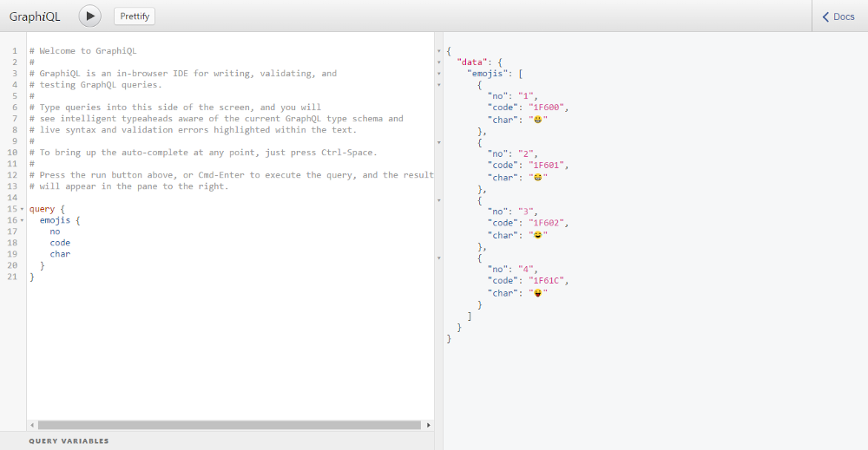Fold the emoji object numbered 4

(439, 258)
